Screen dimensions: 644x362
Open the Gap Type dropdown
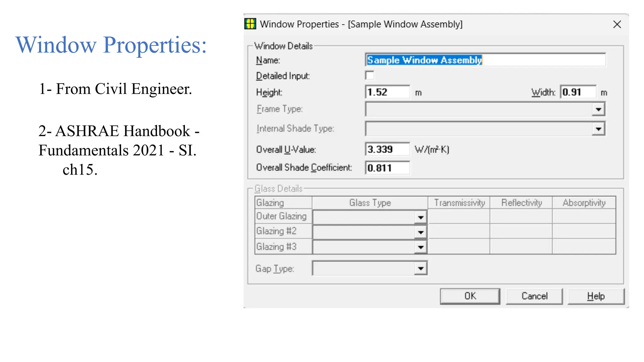coord(420,268)
